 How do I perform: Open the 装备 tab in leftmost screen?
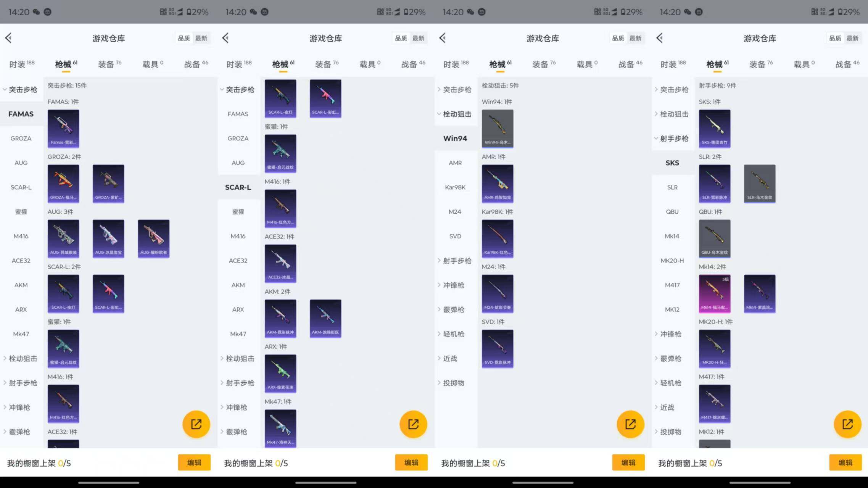110,64
